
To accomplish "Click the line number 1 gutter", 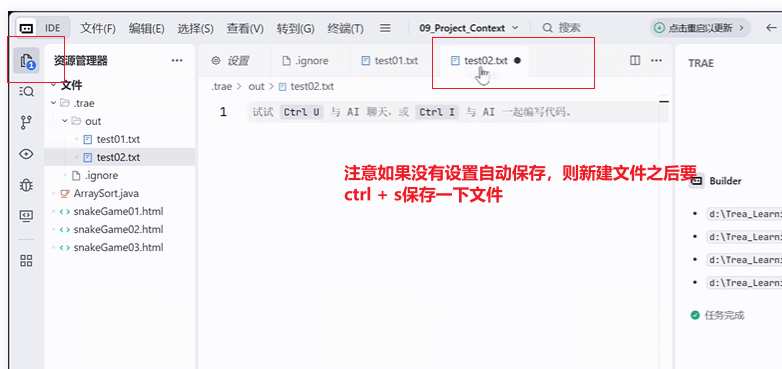I will point(223,112).
